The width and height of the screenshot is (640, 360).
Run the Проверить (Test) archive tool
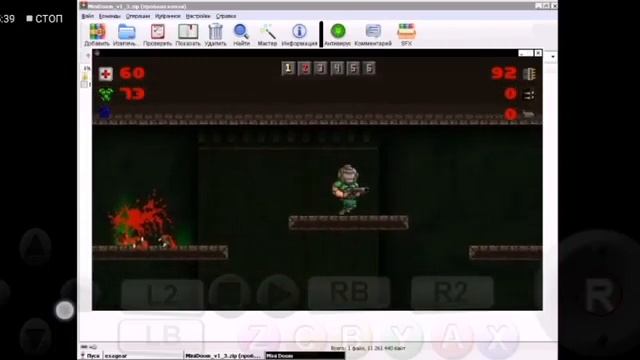coord(157,34)
